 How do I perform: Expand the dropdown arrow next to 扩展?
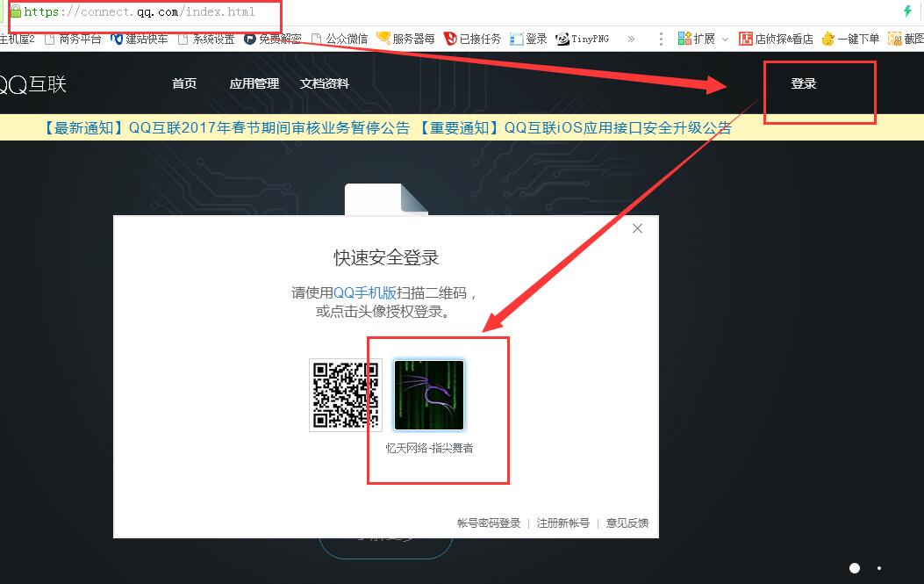[x=726, y=40]
